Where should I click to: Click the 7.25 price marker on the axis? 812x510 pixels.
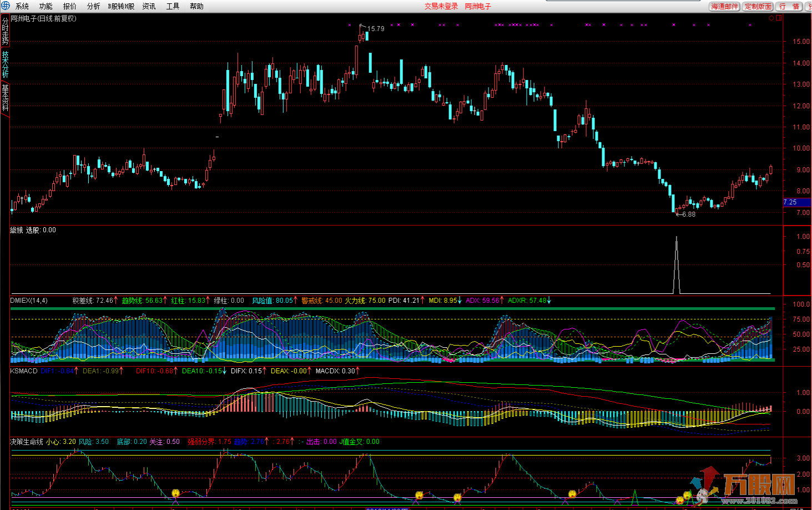pos(796,202)
